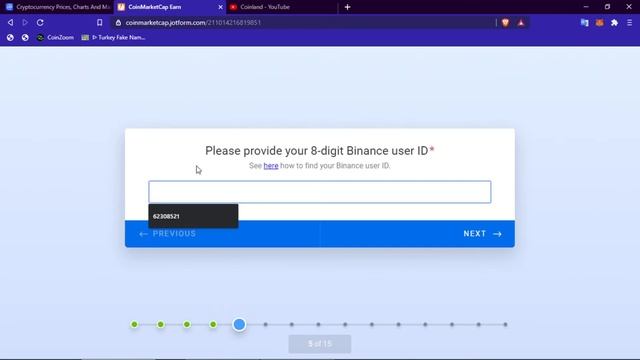This screenshot has height=360, width=640.
Task: Reload the page with the refresh icon
Action: tap(40, 22)
